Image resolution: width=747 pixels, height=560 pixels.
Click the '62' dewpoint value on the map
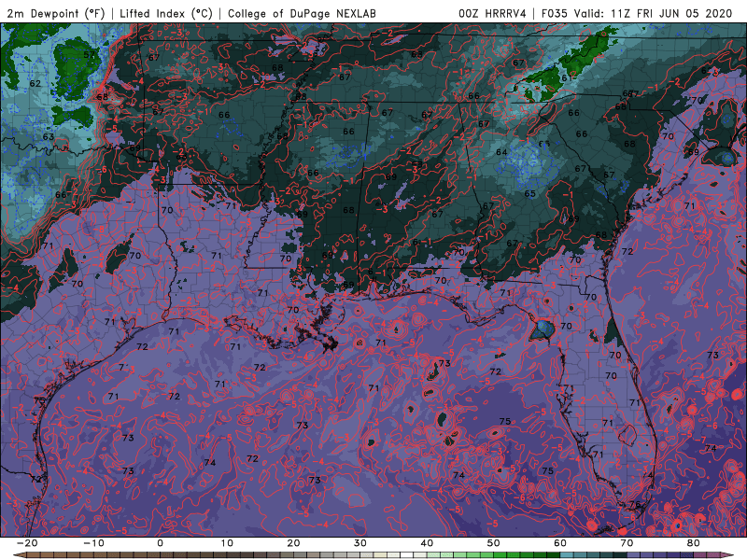(x=35, y=83)
